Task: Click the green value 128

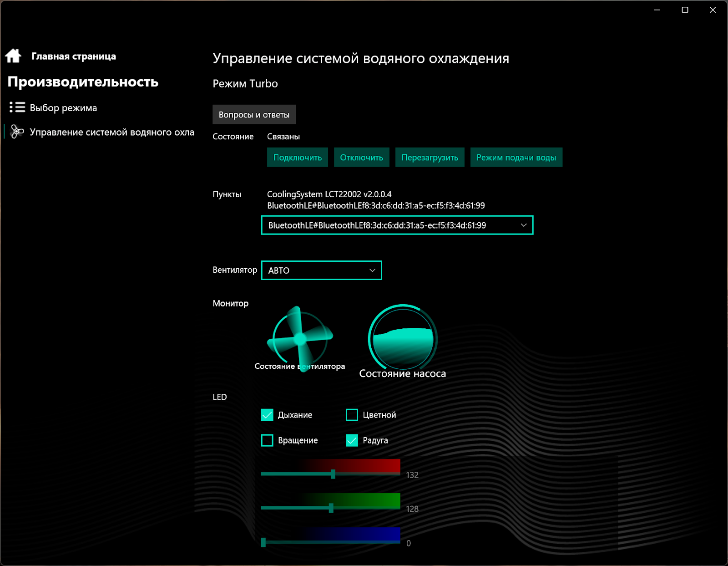Action: pyautogui.click(x=412, y=509)
